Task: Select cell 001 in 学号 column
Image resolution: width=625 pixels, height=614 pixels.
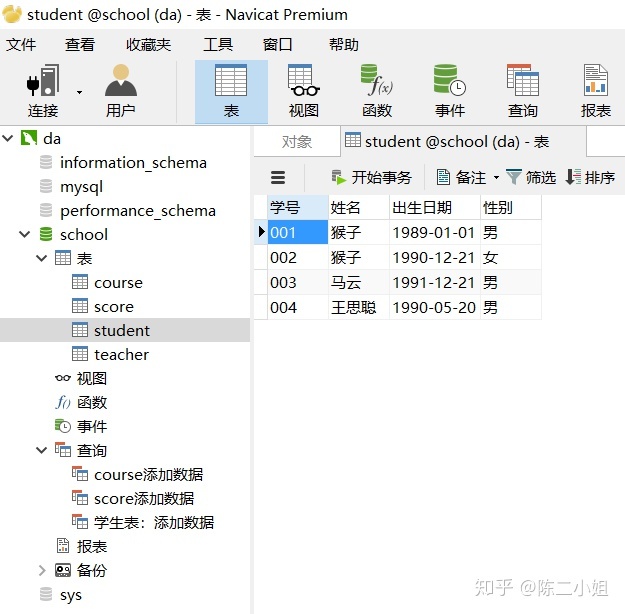Action: [298, 232]
